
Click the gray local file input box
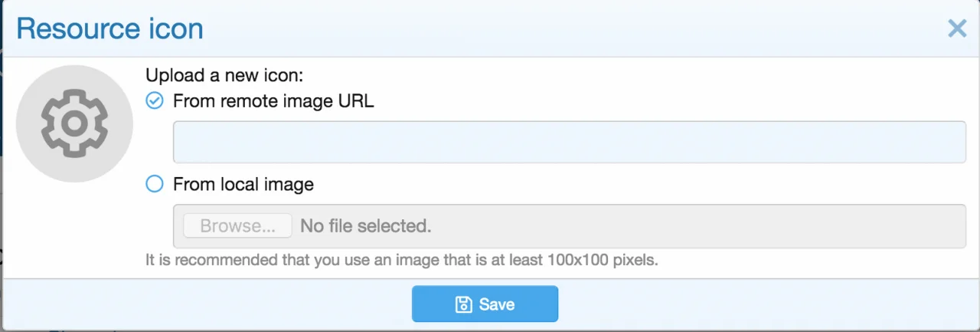tap(689, 226)
